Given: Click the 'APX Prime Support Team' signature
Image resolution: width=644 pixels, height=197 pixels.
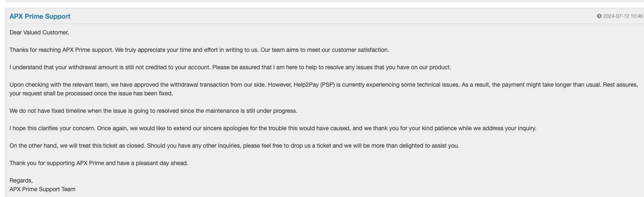Looking at the screenshot, I should click(42, 189).
